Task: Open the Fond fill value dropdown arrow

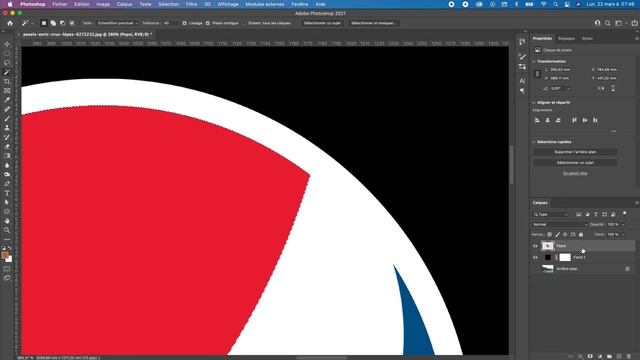Action: [x=623, y=234]
